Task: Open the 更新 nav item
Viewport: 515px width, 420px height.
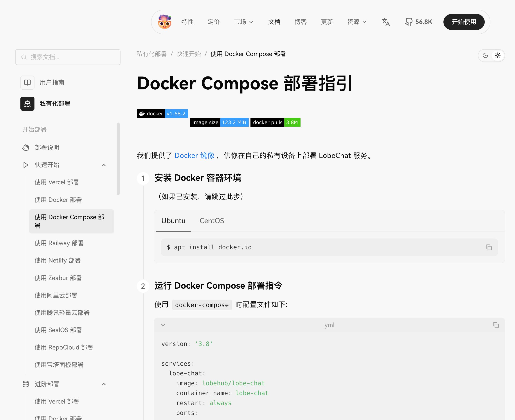Action: pos(327,22)
